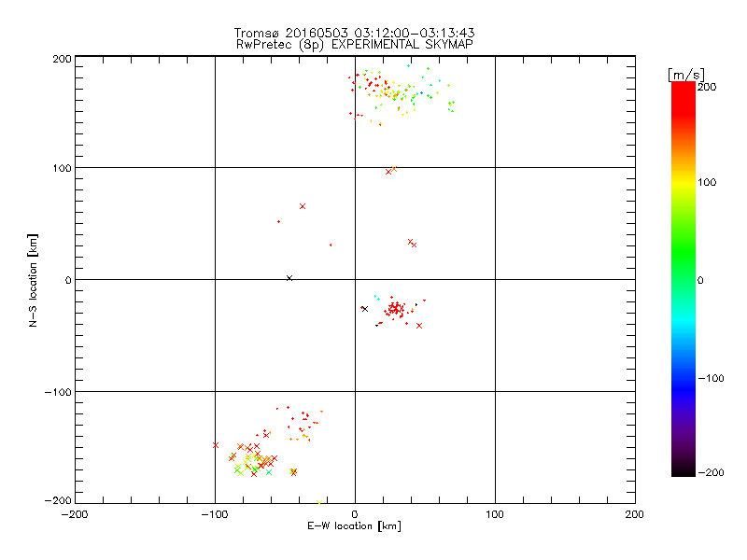Click the black X marker on the zero N-S line
This screenshot has width=747, height=560.
coord(289,278)
